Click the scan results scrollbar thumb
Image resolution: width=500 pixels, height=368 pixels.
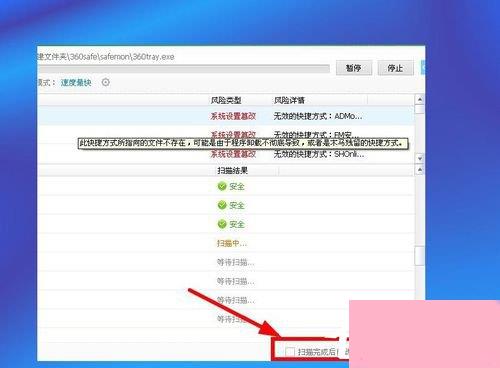[x=420, y=256]
